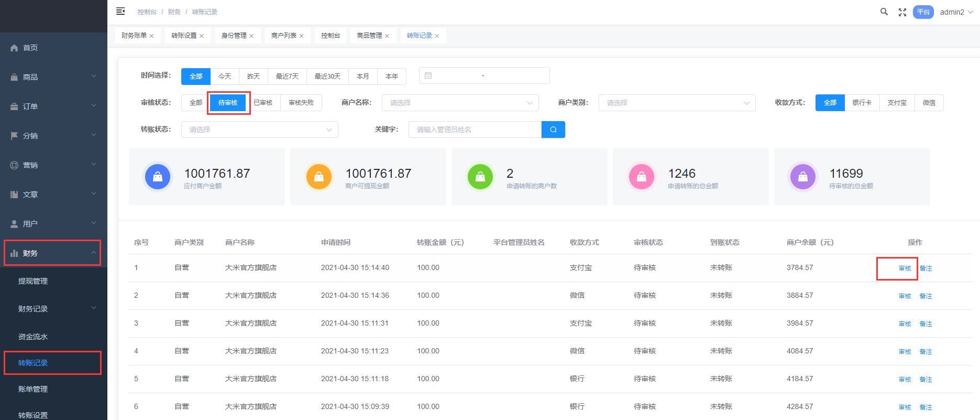Image resolution: width=980 pixels, height=420 pixels.
Task: Select 已审核 audit status filter
Action: click(263, 103)
